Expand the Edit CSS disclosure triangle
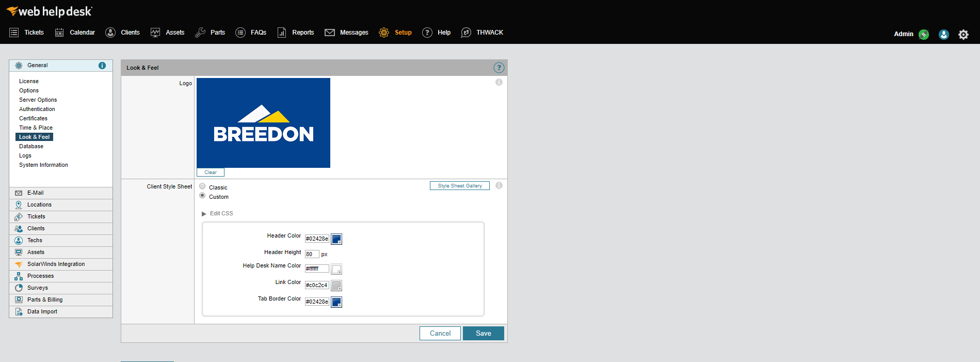The width and height of the screenshot is (980, 362). [204, 214]
